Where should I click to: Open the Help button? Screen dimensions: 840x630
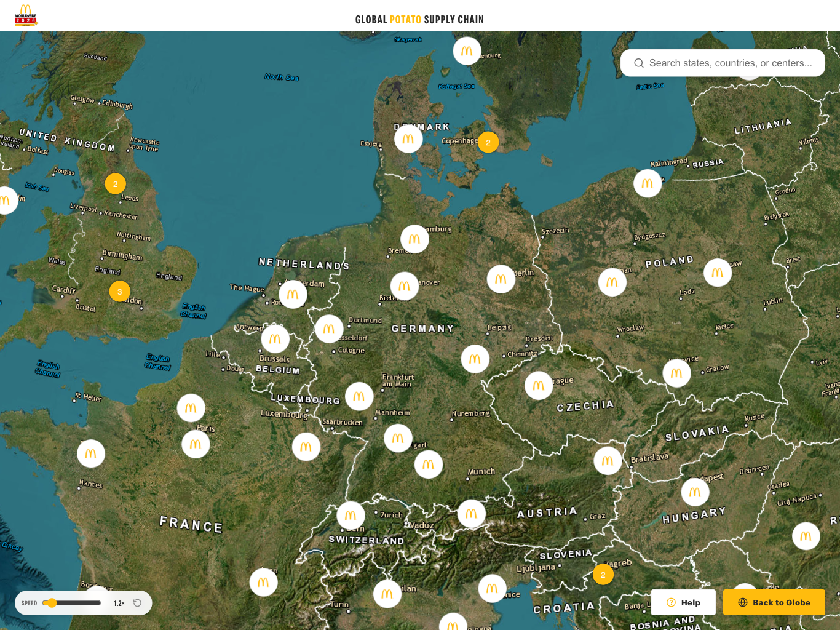pos(683,602)
